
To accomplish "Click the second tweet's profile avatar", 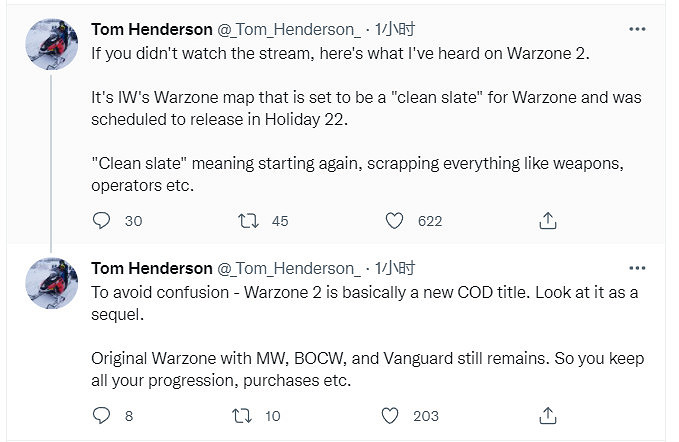I will click(x=50, y=282).
